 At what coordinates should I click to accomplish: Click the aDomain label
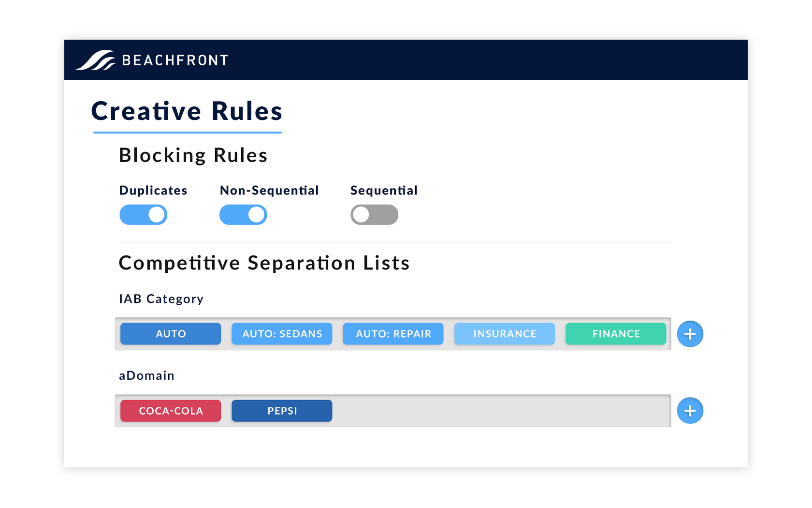coord(147,375)
